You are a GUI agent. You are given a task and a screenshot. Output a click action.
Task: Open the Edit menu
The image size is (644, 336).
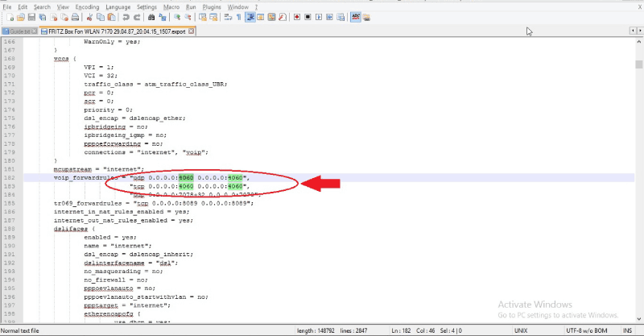23,7
